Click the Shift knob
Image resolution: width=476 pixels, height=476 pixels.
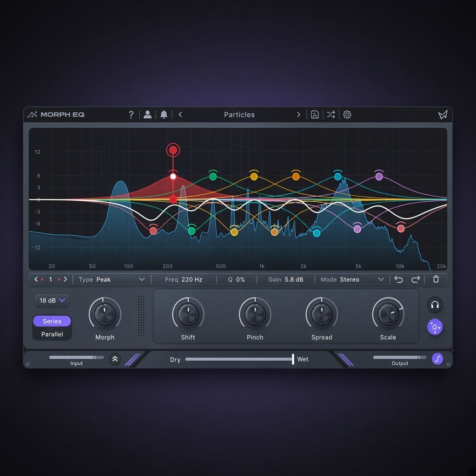coord(188,314)
